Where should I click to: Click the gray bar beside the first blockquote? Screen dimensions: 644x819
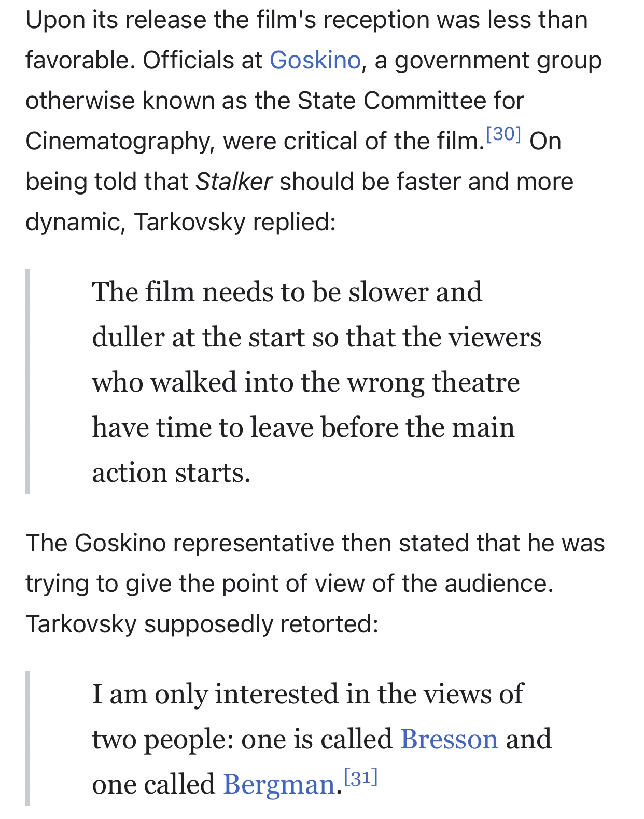27,381
